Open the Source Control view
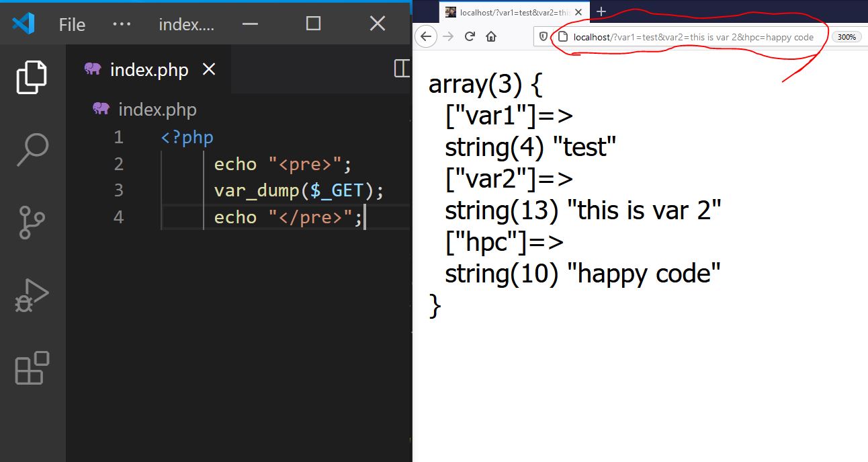The height and width of the screenshot is (462, 868). click(x=32, y=223)
